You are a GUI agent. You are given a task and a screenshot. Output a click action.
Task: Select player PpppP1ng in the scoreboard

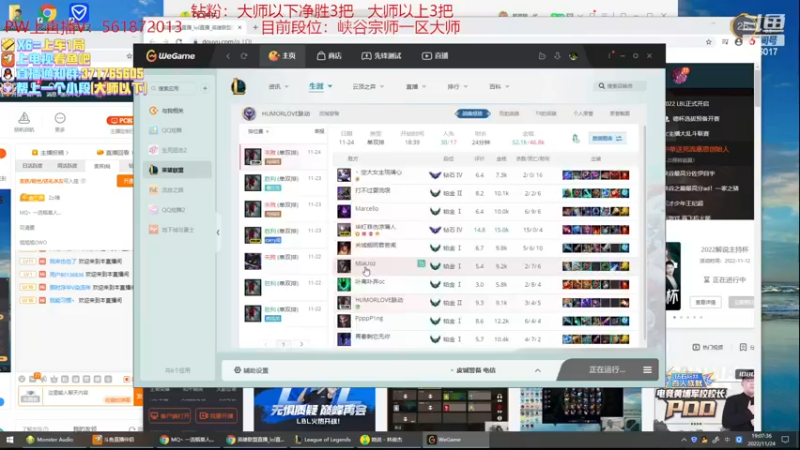369,318
